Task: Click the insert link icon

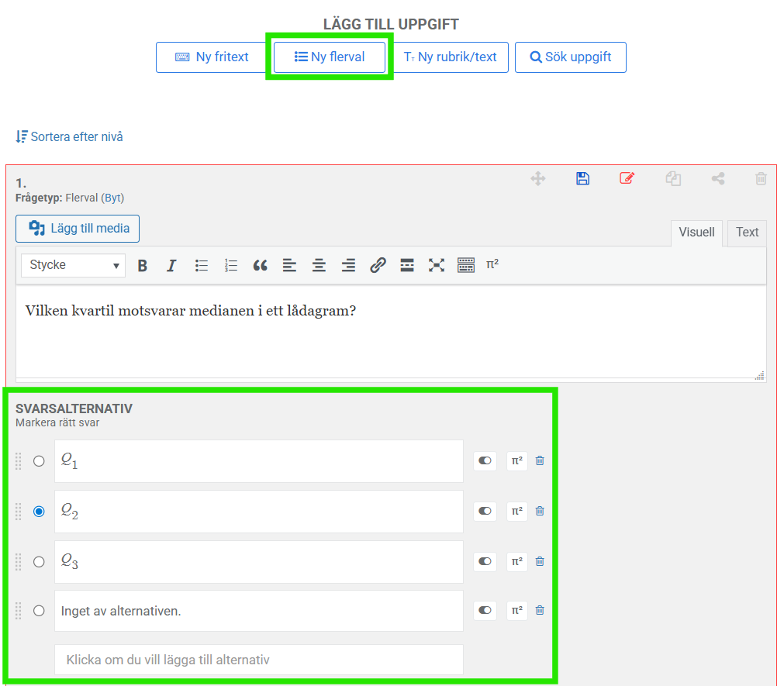Action: pos(378,265)
